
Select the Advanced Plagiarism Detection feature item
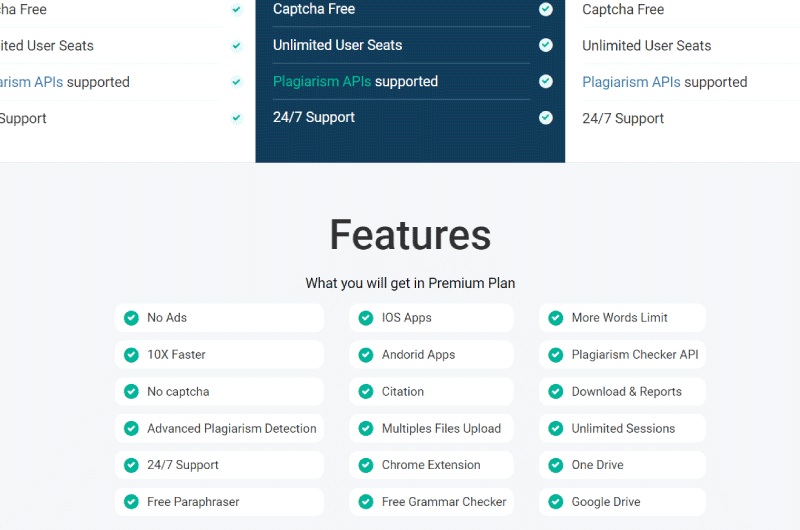point(219,428)
